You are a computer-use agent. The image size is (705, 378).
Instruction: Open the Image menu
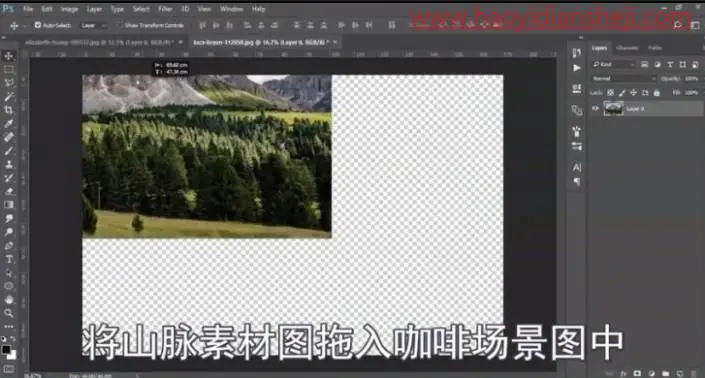tap(69, 9)
